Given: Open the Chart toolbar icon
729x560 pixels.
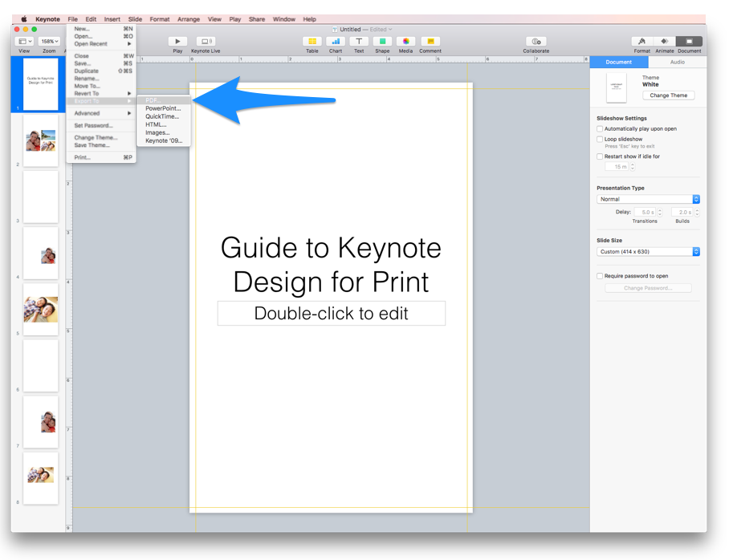Looking at the screenshot, I should coord(336,42).
